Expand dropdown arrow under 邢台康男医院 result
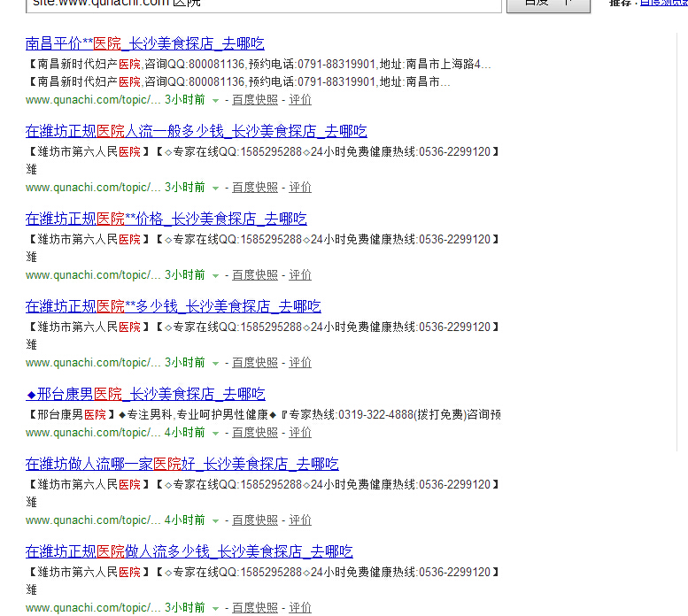 215,434
